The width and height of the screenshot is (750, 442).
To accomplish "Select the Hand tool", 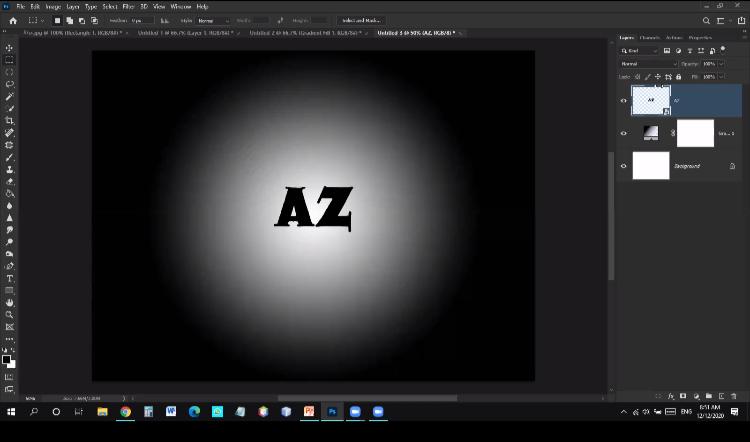I will click(x=10, y=302).
